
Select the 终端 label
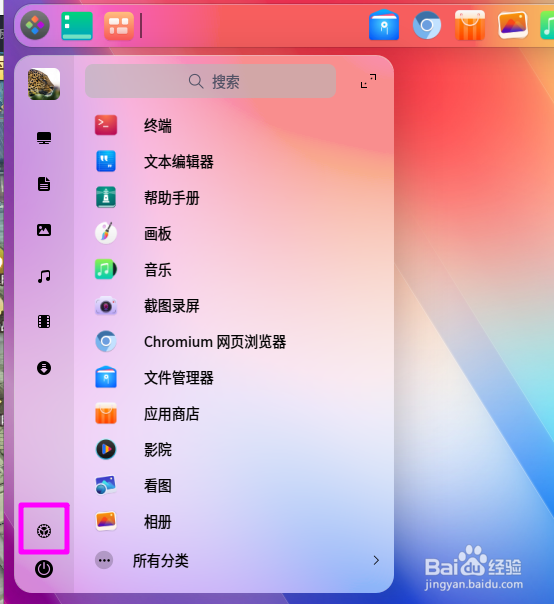tap(158, 126)
